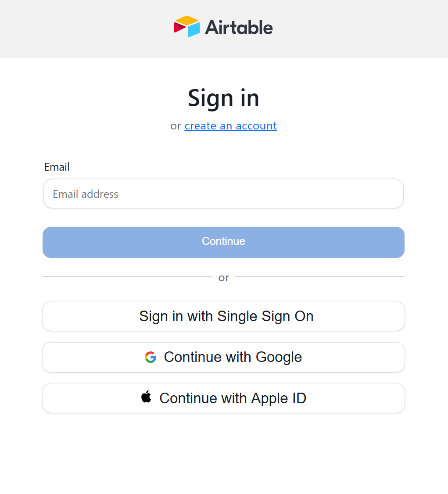448x494 pixels.
Task: Click the divider line right of 'or'
Action: 319,277
